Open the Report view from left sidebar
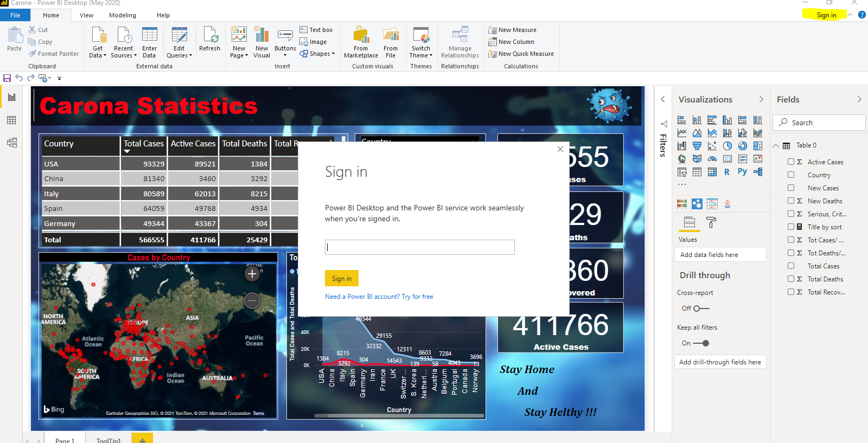Image resolution: width=868 pixels, height=443 pixels. coord(11,97)
